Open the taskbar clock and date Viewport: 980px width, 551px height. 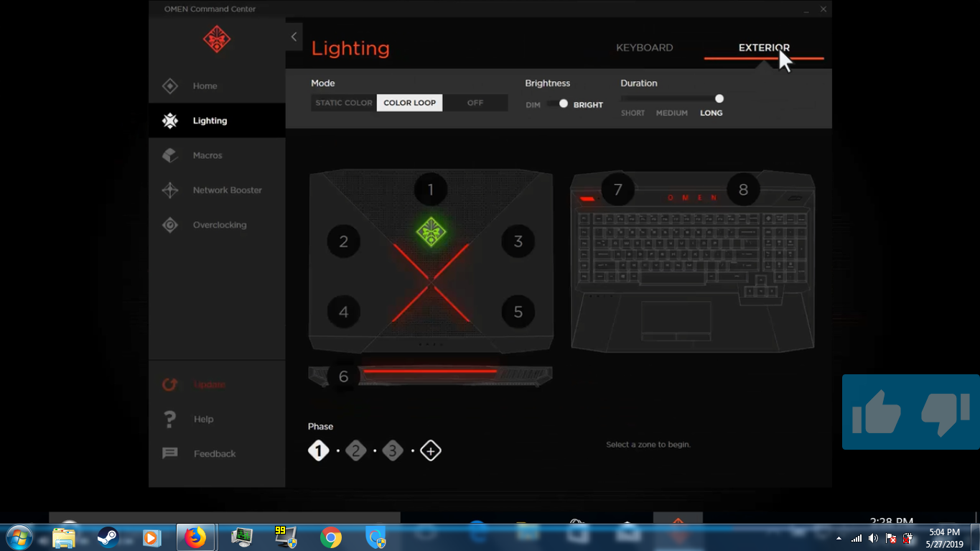[943, 538]
